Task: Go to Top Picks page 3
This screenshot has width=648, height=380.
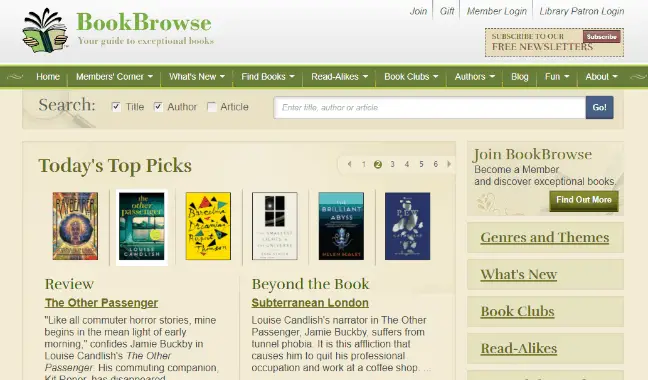Action: (392, 164)
